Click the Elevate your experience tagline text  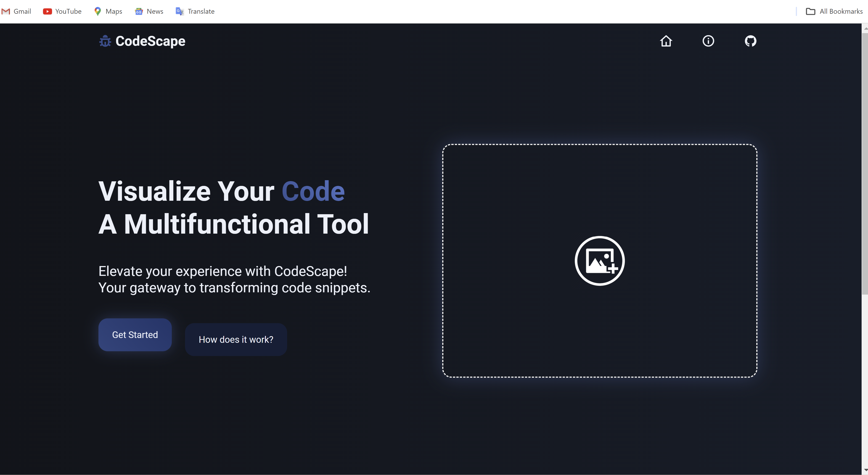tap(222, 271)
